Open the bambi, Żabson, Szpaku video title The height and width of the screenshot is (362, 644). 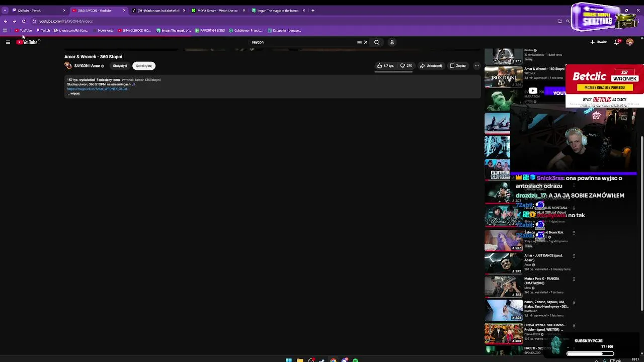tap(546, 304)
